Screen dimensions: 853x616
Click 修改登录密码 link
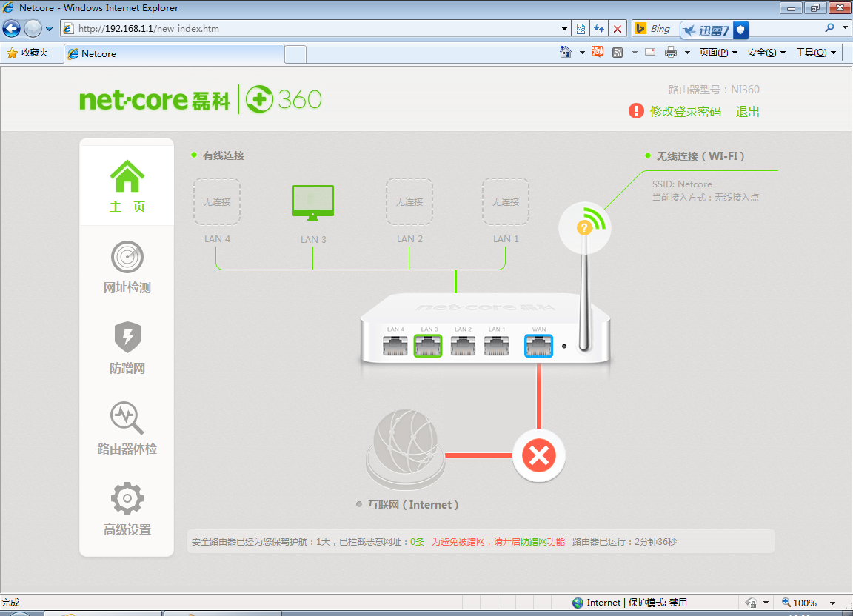click(686, 112)
